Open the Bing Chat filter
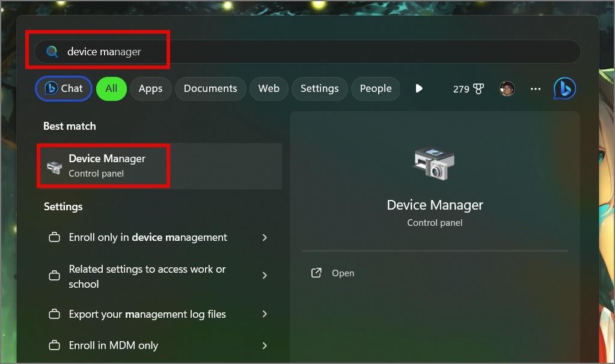615x364 pixels. tap(64, 88)
